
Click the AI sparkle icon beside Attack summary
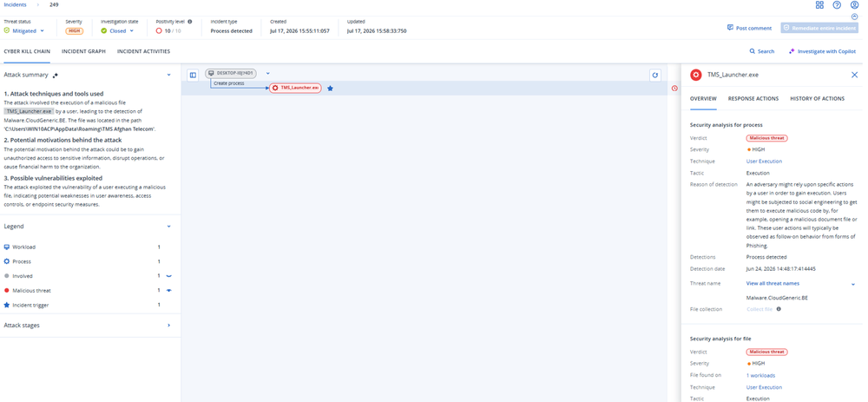(x=56, y=75)
